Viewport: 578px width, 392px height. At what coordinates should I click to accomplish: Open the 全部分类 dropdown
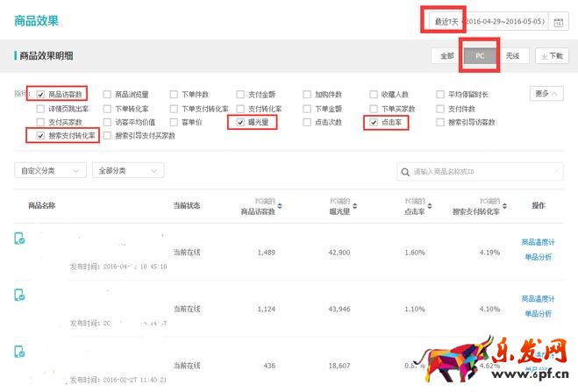(124, 170)
